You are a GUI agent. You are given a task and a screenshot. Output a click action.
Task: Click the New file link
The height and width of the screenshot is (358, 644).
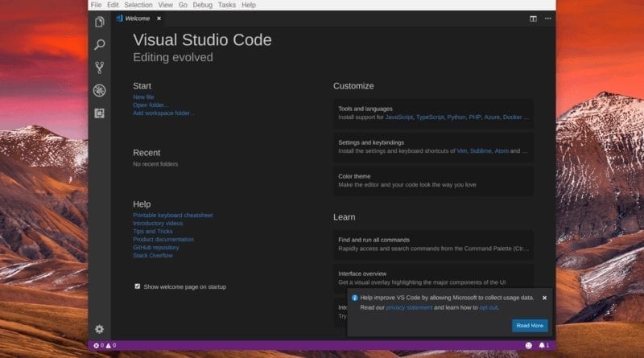pyautogui.click(x=143, y=97)
